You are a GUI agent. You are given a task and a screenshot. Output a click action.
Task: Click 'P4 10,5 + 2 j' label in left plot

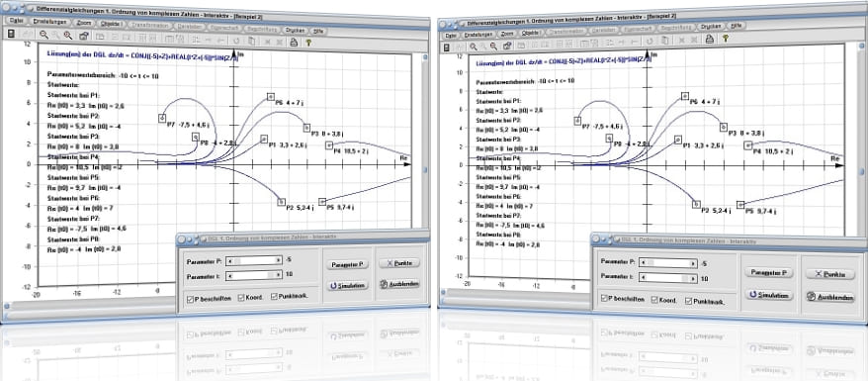pyautogui.click(x=352, y=150)
